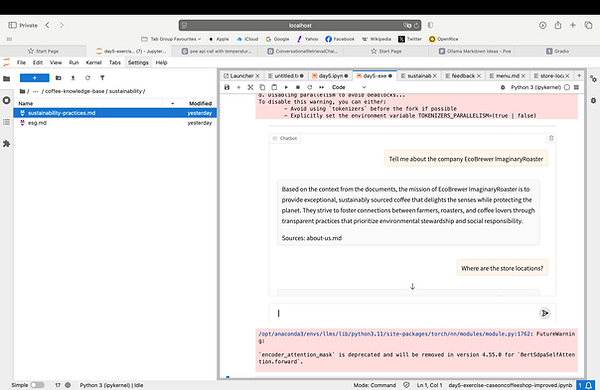Restart the kernel icon in notebook toolbar
600x390 pixels.
point(310,87)
